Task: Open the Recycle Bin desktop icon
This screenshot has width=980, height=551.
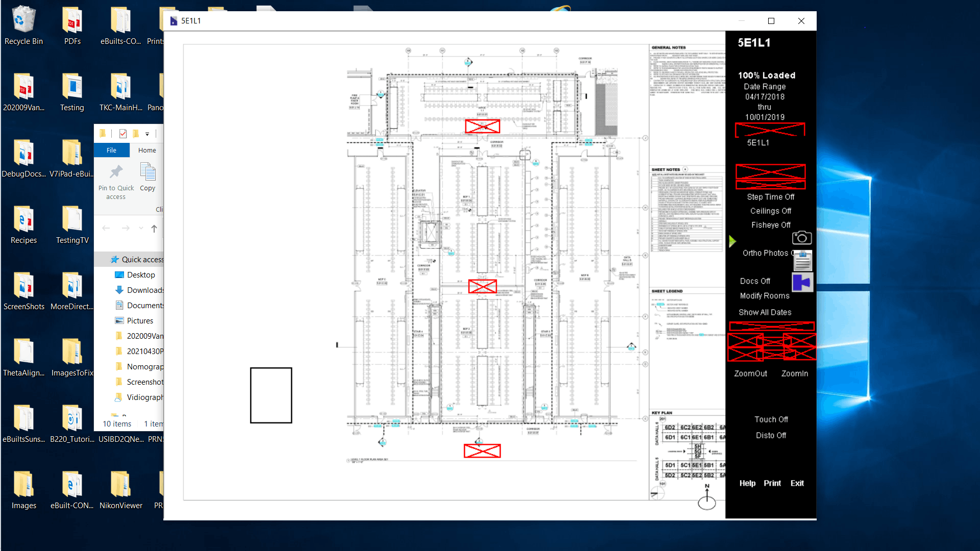Action: [23, 26]
